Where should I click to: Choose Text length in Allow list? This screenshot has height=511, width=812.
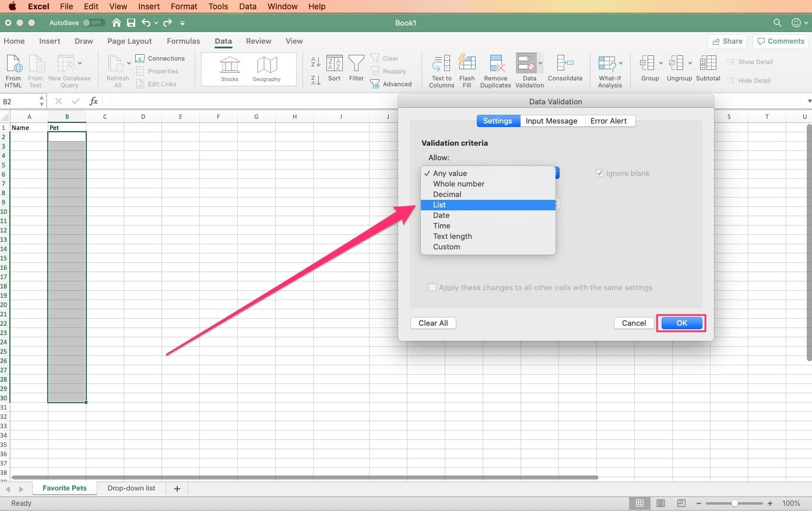point(488,237)
